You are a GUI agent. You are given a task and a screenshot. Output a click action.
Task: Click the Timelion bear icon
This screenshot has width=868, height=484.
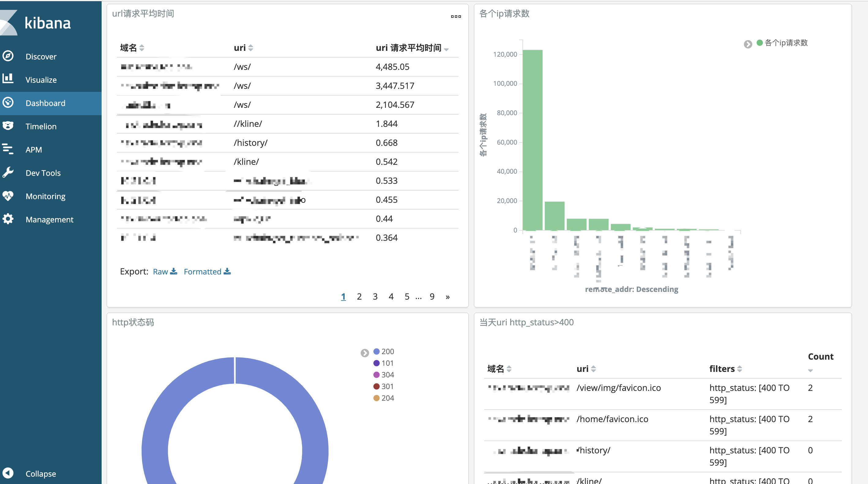[x=8, y=126]
